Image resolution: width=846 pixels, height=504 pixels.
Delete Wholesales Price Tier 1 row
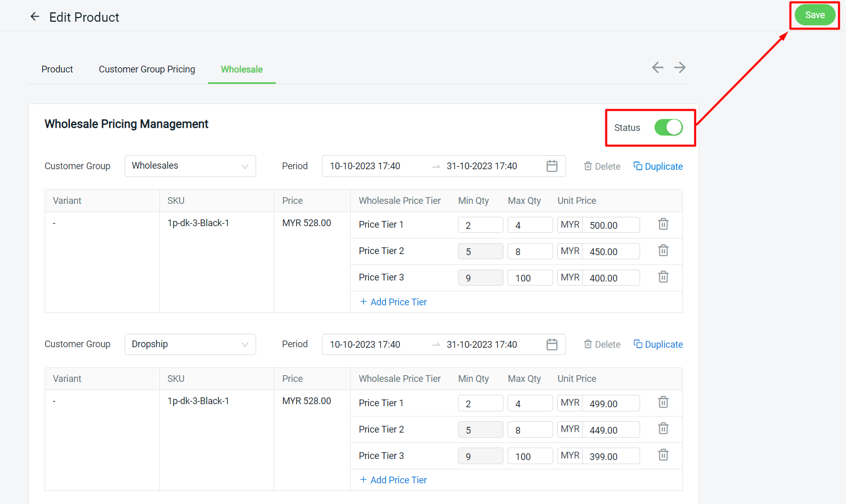click(663, 224)
